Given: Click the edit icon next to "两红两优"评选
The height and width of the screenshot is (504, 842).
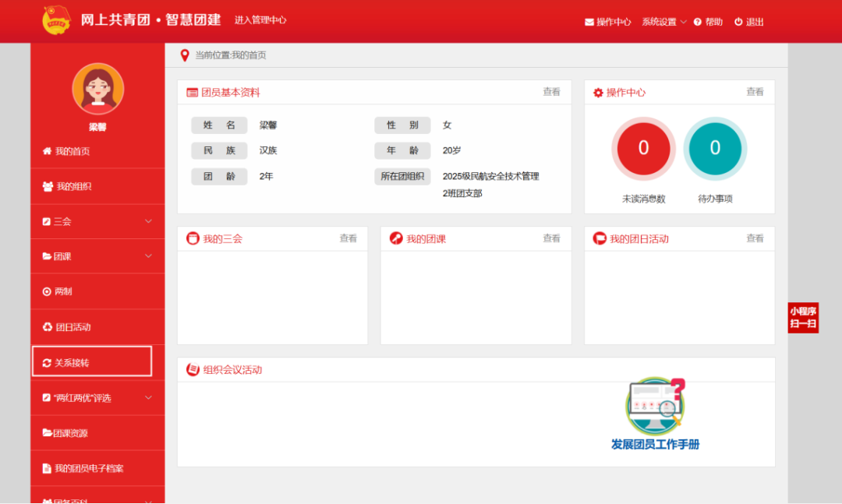Looking at the screenshot, I should coord(46,398).
